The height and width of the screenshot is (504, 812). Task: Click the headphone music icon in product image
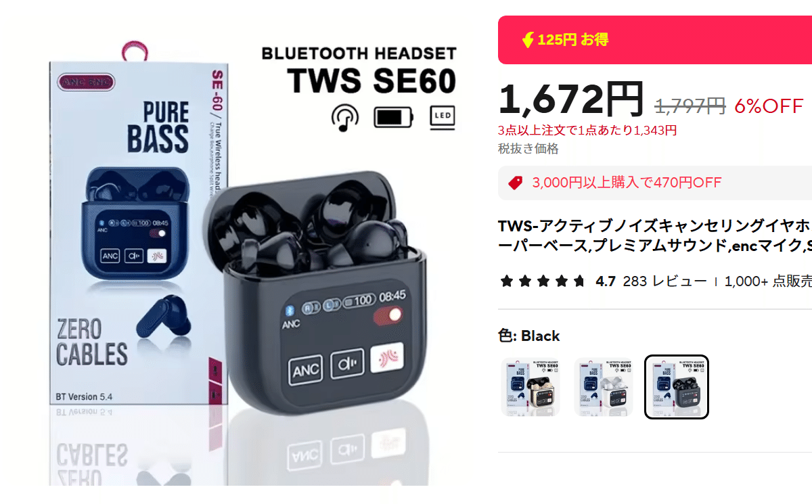point(344,117)
